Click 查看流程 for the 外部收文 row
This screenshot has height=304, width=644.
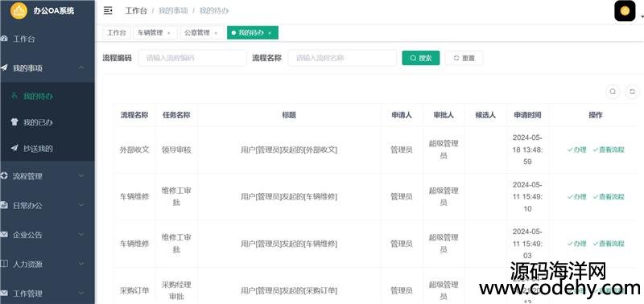click(609, 150)
